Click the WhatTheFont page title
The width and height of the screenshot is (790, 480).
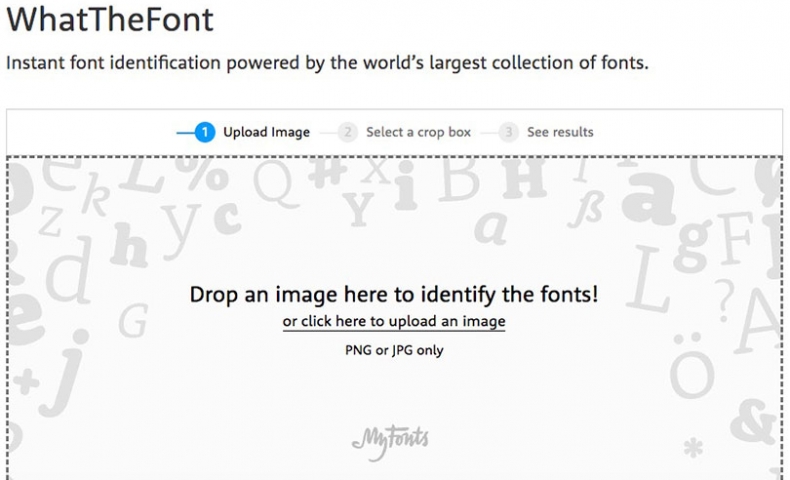[x=110, y=20]
